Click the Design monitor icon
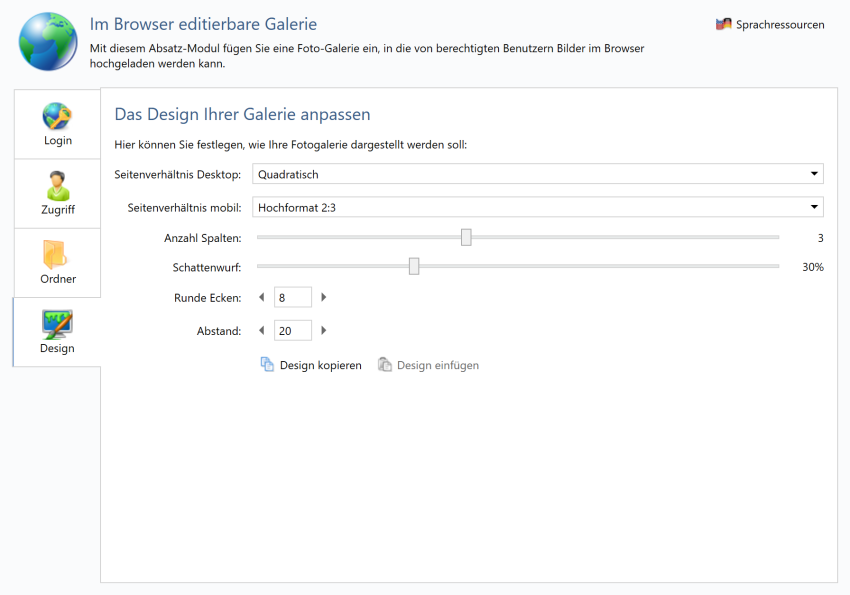Screen dimensions: 850x595 pos(57,323)
